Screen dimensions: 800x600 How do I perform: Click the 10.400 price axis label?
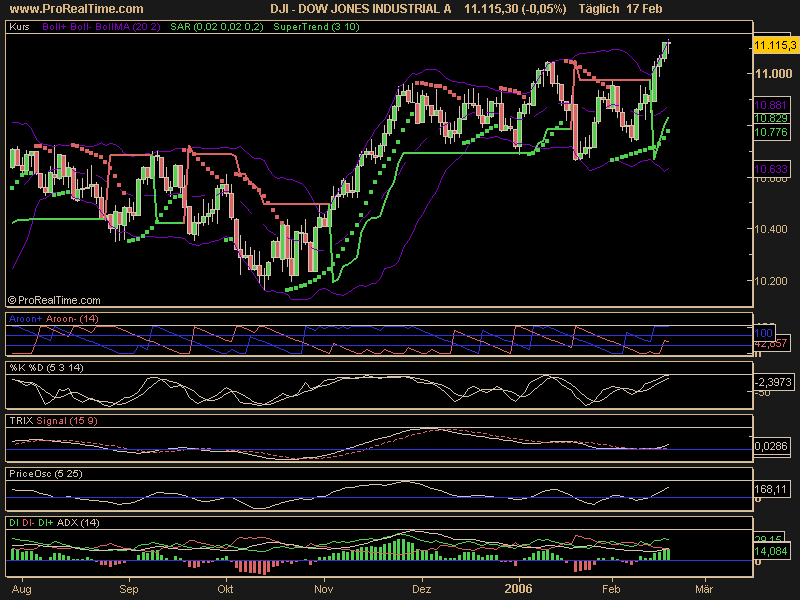click(x=771, y=229)
